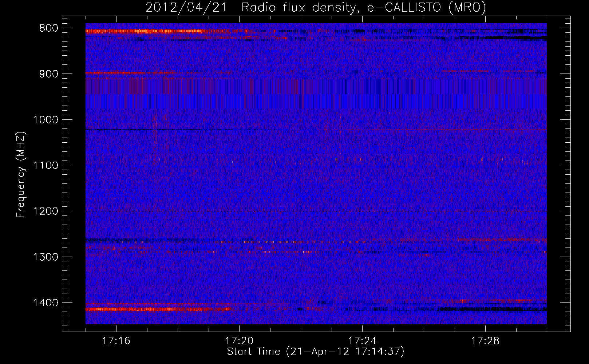Select the 1100 frequency axis label
The image size is (589, 364).
click(x=46, y=166)
